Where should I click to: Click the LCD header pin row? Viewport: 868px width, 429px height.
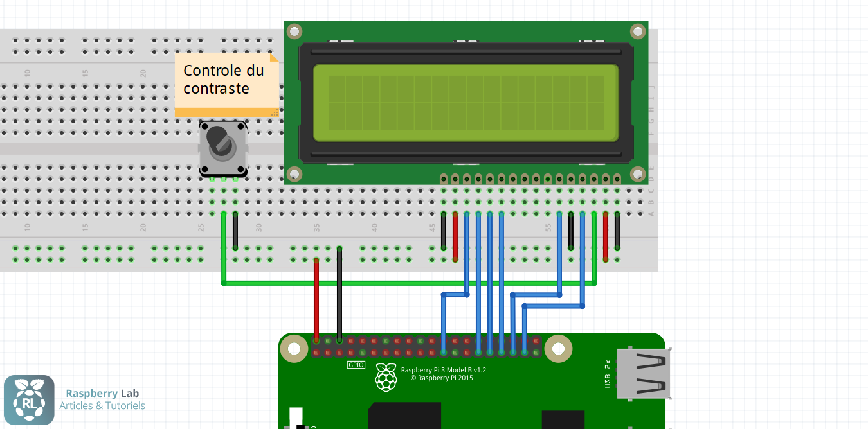click(x=527, y=178)
